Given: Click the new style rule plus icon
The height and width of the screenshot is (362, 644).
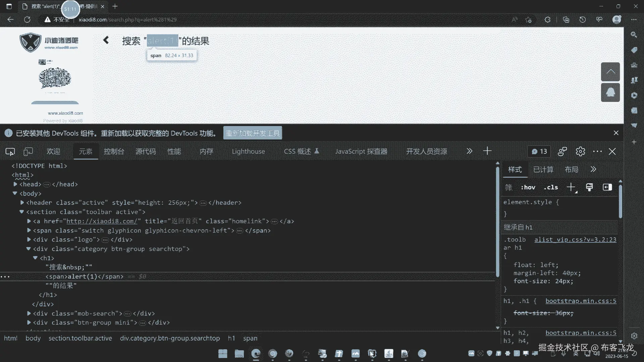Looking at the screenshot, I should 571,187.
